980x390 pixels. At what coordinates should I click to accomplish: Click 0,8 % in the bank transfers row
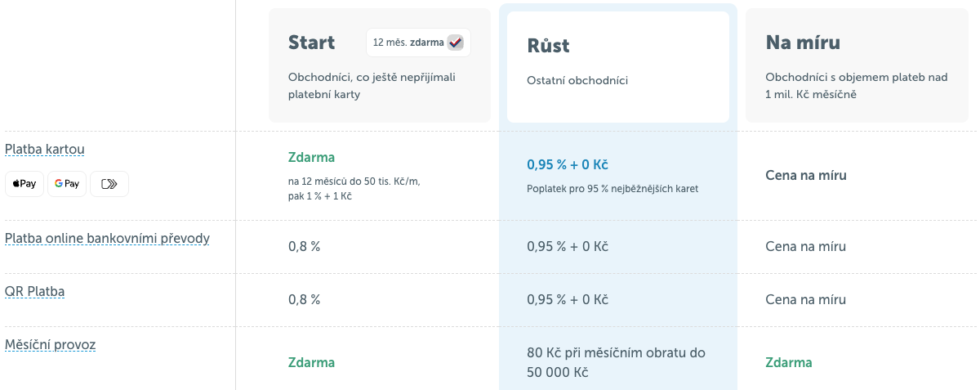(x=304, y=246)
